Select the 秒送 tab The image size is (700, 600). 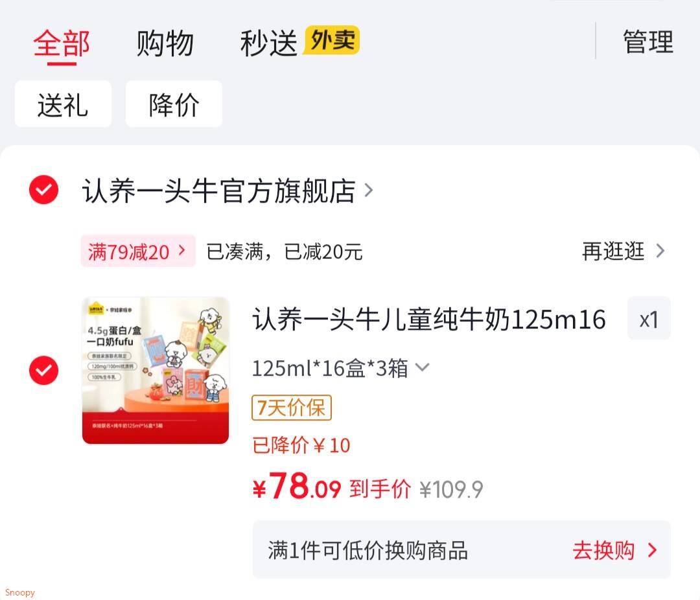pos(269,44)
